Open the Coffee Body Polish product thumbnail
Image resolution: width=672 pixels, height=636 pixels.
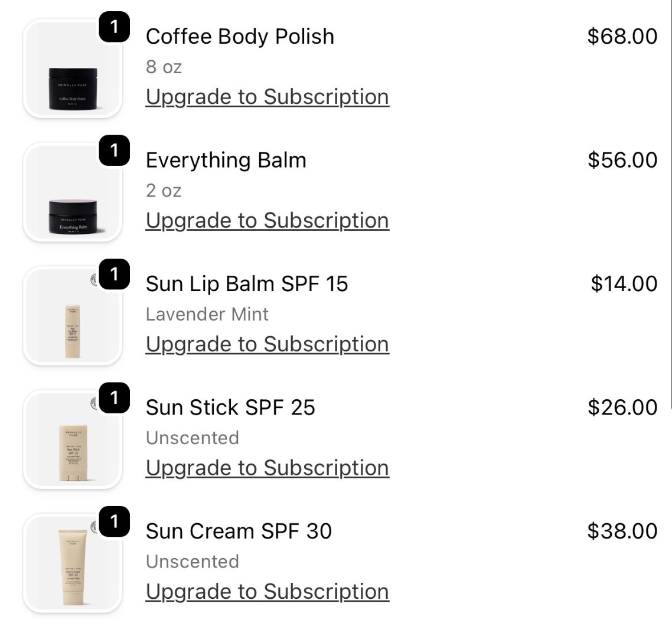72,66
